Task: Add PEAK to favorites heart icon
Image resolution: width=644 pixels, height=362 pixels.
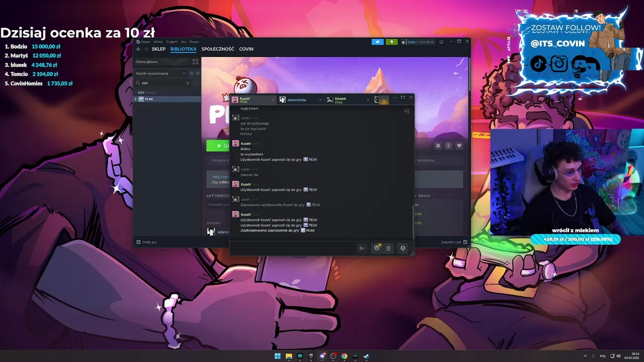Action: tap(459, 146)
